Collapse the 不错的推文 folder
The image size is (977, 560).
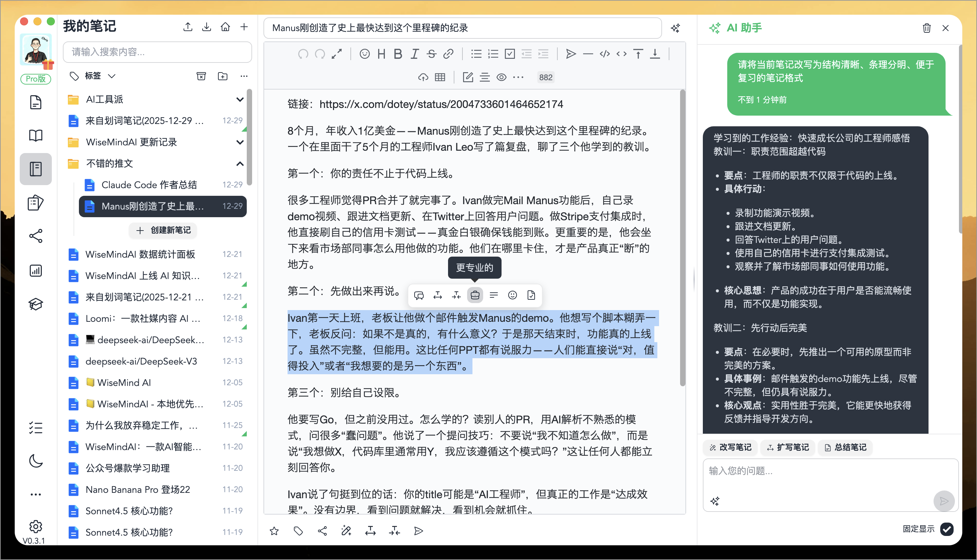click(x=240, y=164)
